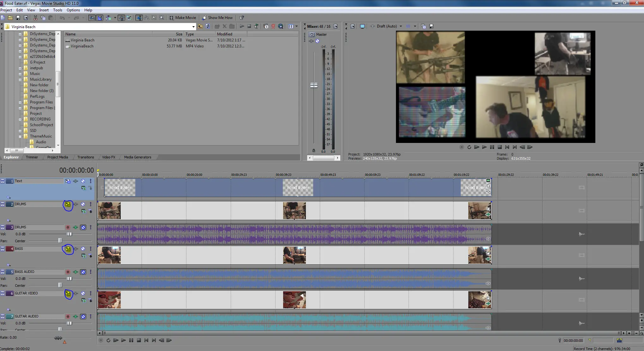Click the Master volume fader
This screenshot has width=644, height=351.
pos(314,85)
